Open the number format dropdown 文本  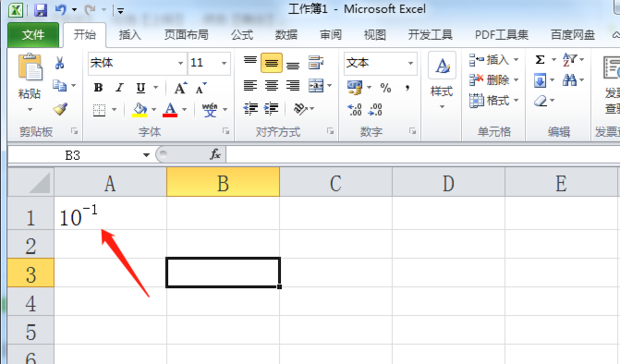(410, 63)
